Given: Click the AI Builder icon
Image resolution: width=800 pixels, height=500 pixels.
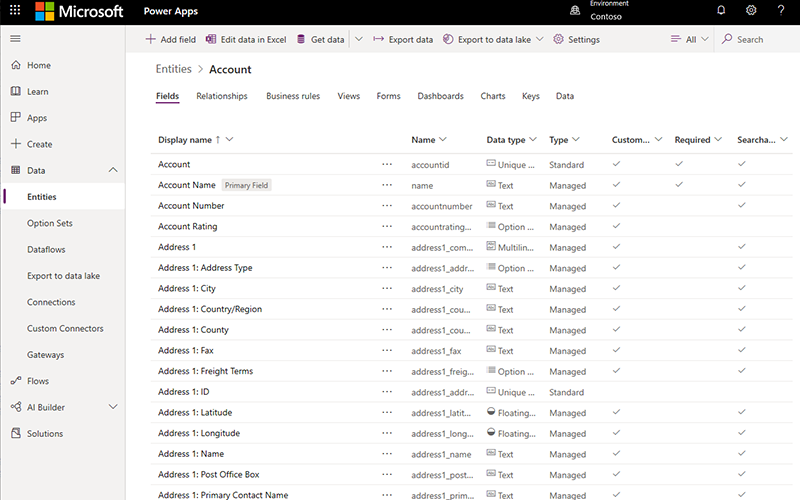Looking at the screenshot, I should coord(16,407).
